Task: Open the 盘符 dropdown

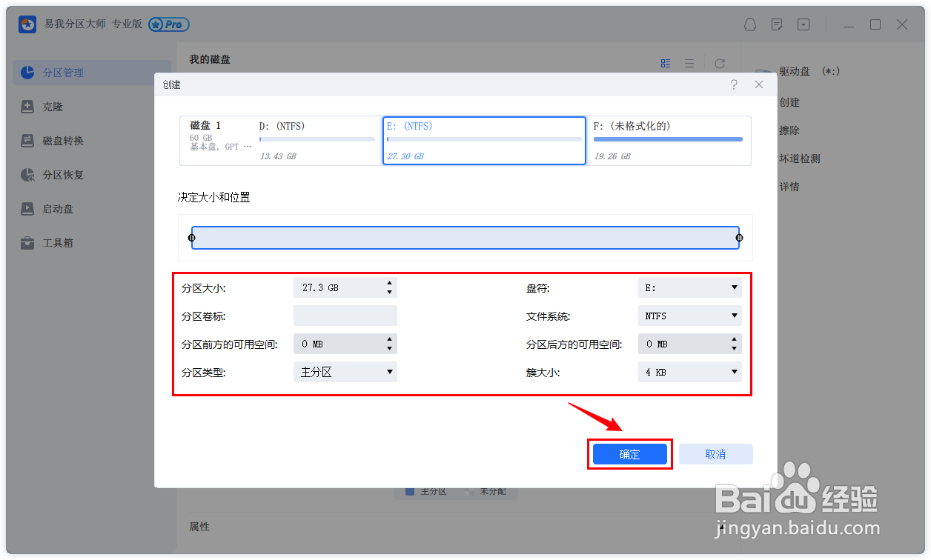Action: (690, 287)
